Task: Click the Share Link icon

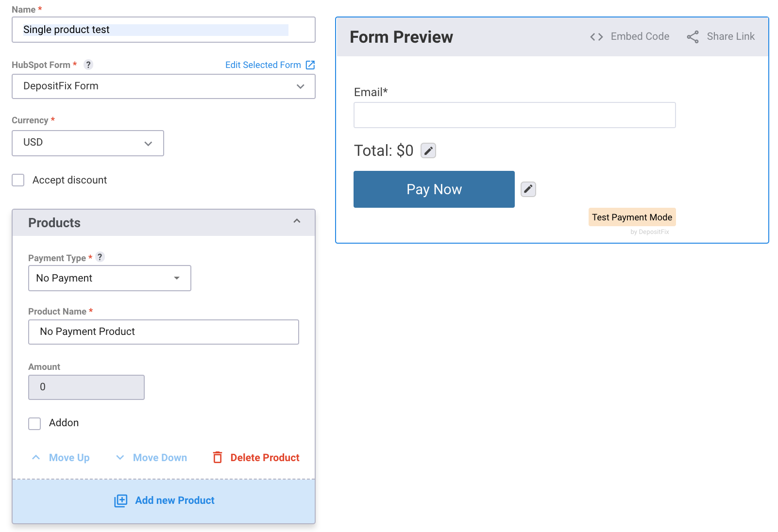Action: 693,37
